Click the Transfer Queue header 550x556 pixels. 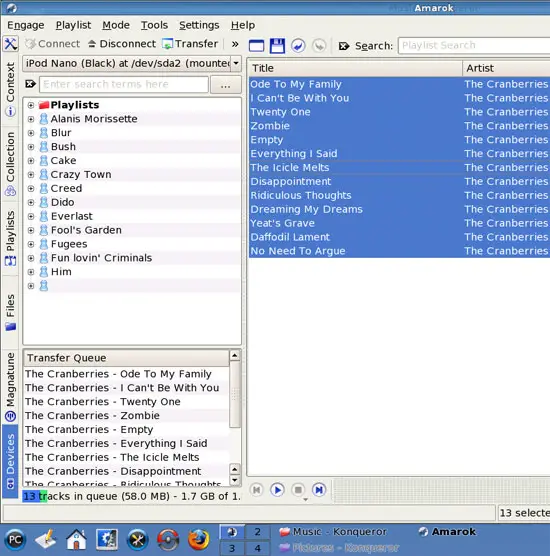pos(126,358)
